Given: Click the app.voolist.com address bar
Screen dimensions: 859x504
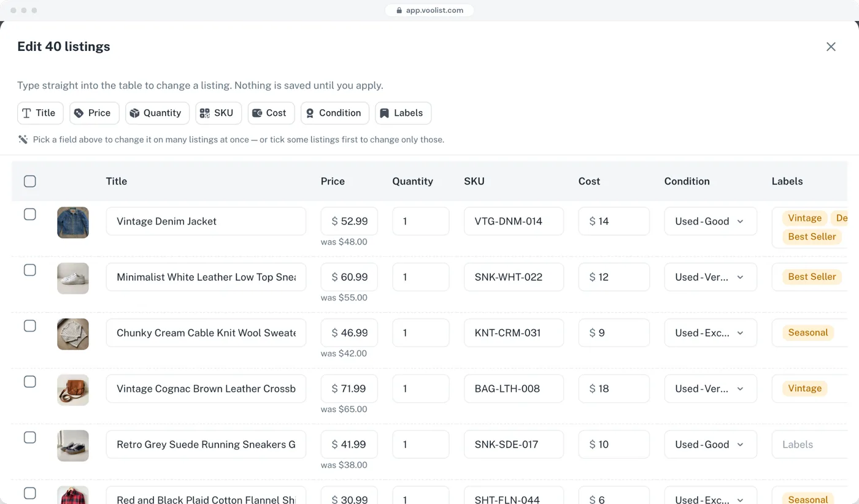Looking at the screenshot, I should tap(429, 10).
